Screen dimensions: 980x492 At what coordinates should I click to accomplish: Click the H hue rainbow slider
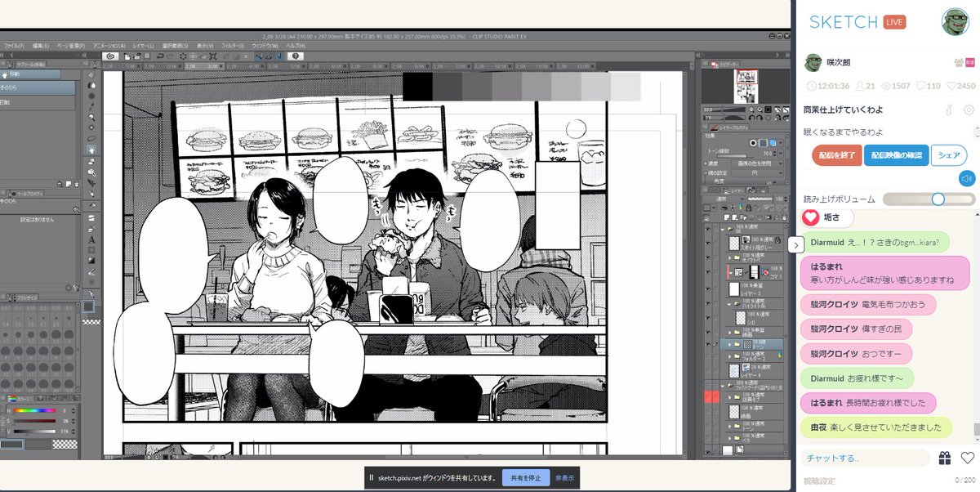34,410
